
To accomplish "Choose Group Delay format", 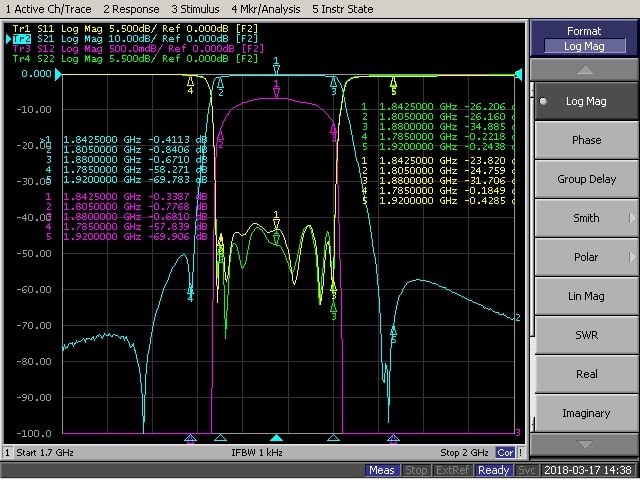I will click(585, 179).
